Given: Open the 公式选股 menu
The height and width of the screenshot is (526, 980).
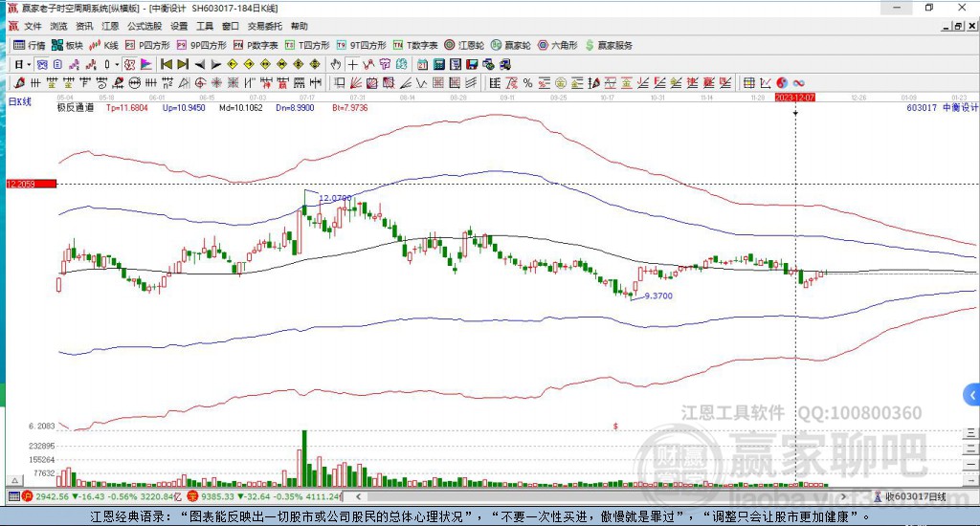Looking at the screenshot, I should pyautogui.click(x=143, y=26).
